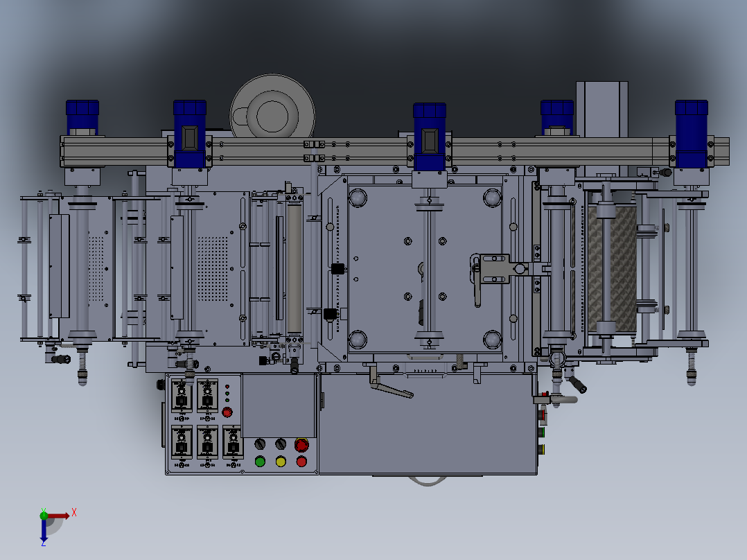Select the small red indicator above the selectors
747x560 pixels.
227,387
